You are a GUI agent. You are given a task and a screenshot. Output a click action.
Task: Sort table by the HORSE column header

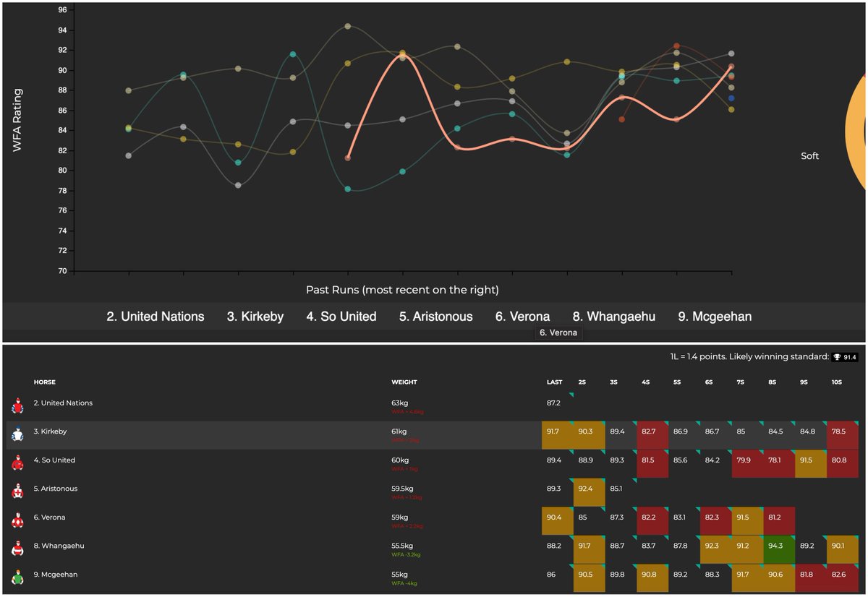pos(45,382)
